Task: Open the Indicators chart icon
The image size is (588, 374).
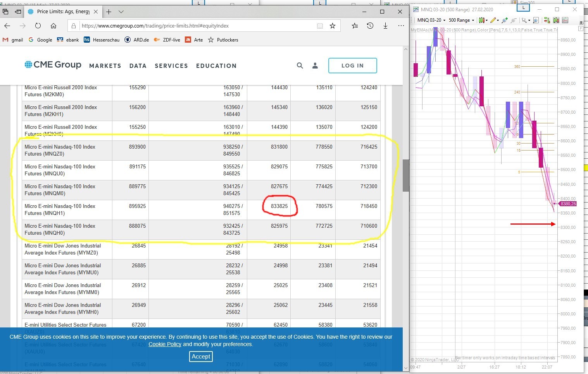Action: (565, 20)
